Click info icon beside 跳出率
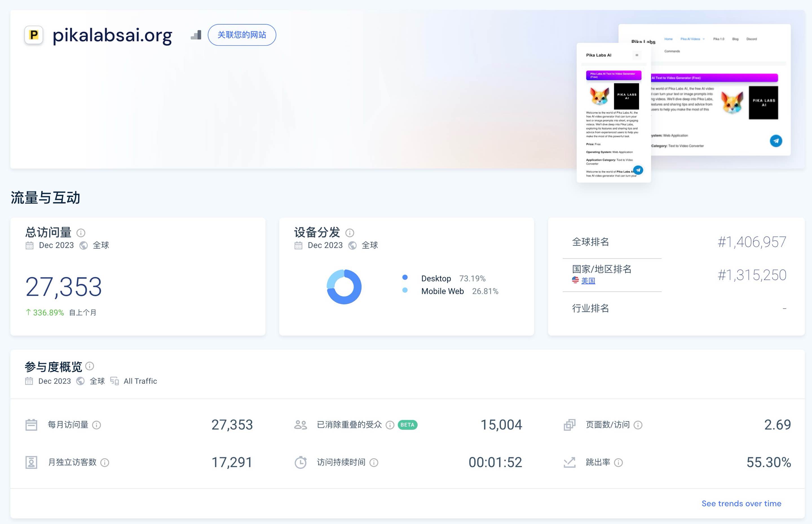Image resolution: width=812 pixels, height=524 pixels. click(618, 463)
